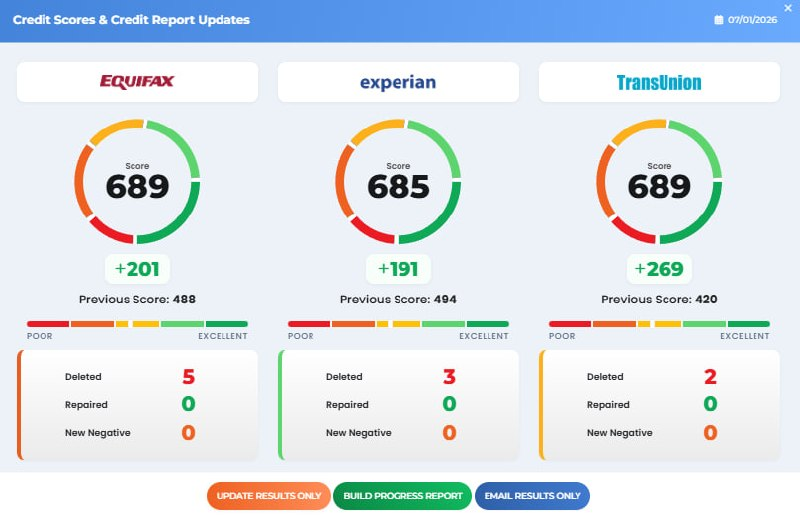Click the +201 change badge
The height and width of the screenshot is (515, 800).
[137, 269]
